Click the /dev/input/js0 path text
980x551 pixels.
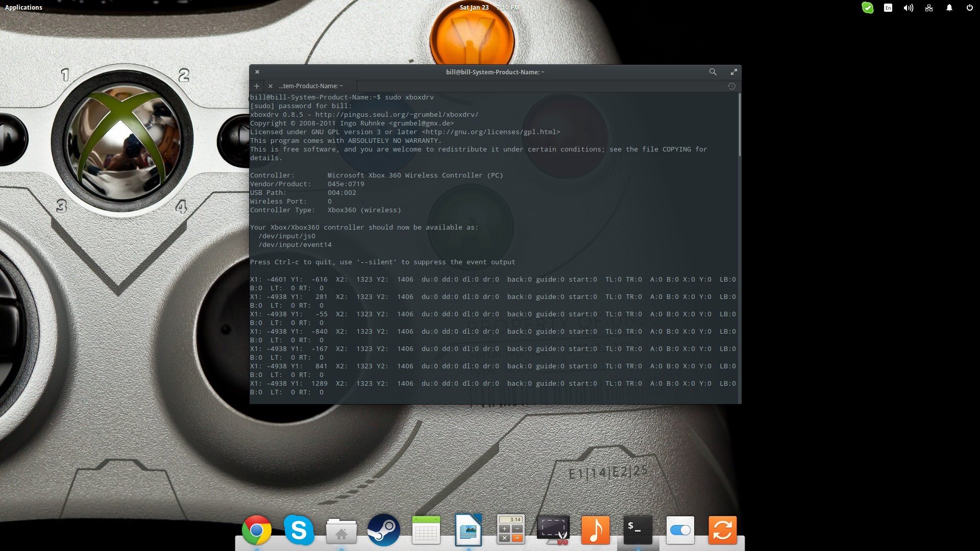(x=287, y=236)
